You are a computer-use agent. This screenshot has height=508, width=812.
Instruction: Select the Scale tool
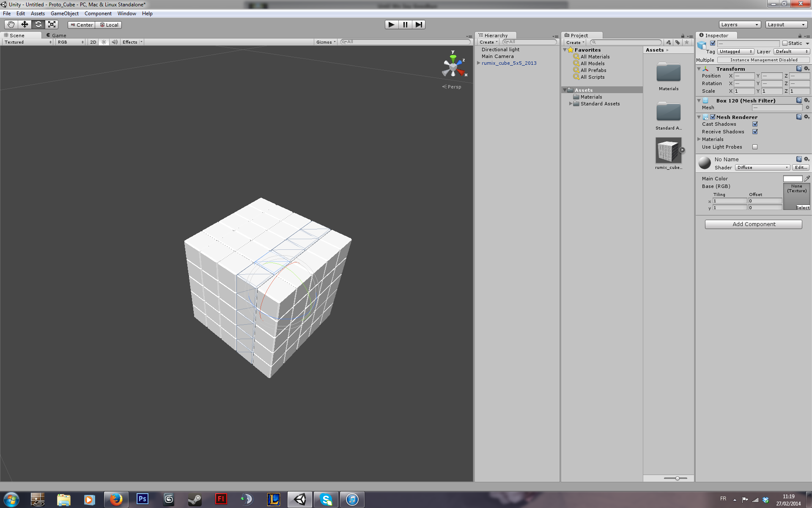pos(52,25)
